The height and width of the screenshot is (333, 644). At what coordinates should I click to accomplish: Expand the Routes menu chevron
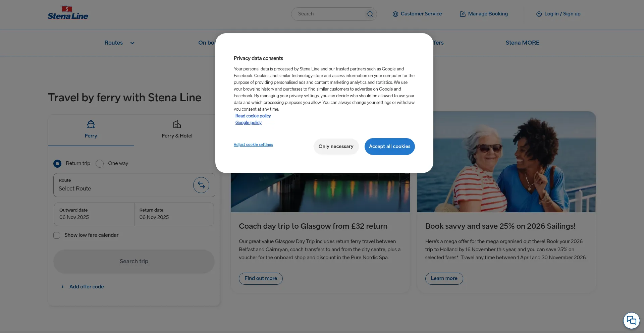tap(132, 43)
